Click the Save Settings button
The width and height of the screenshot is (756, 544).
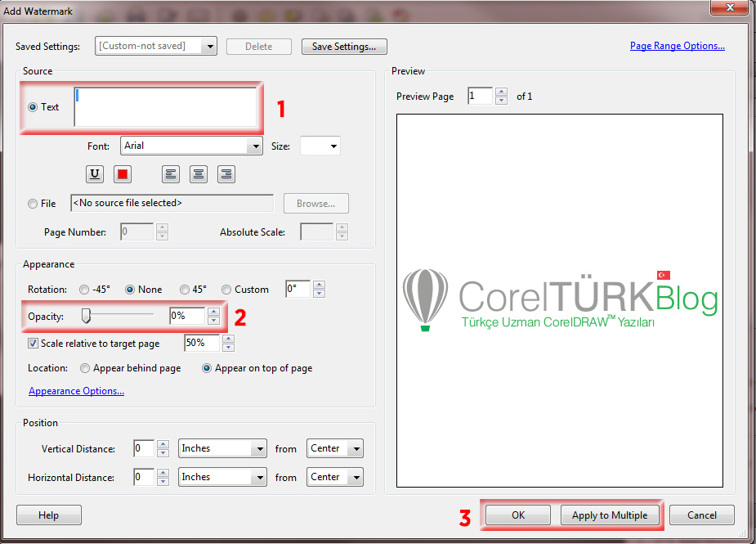click(344, 47)
